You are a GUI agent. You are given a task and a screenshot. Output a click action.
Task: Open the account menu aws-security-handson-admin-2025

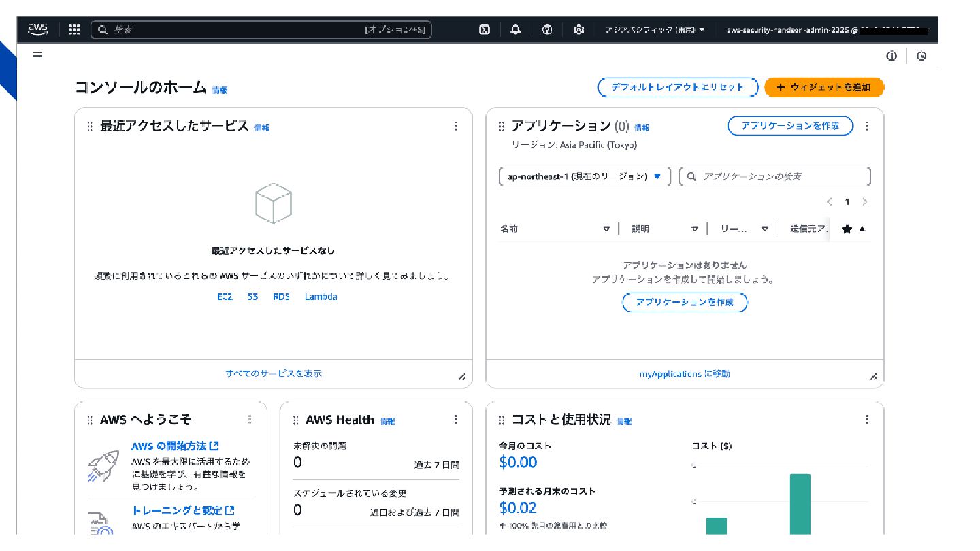[827, 30]
